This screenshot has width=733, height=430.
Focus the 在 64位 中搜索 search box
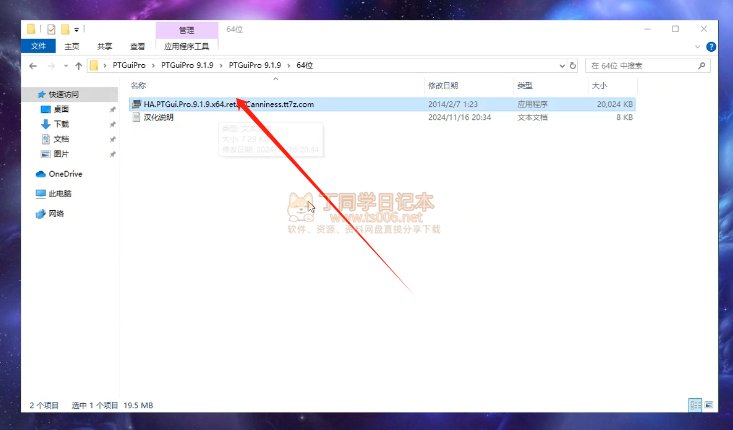coord(647,66)
